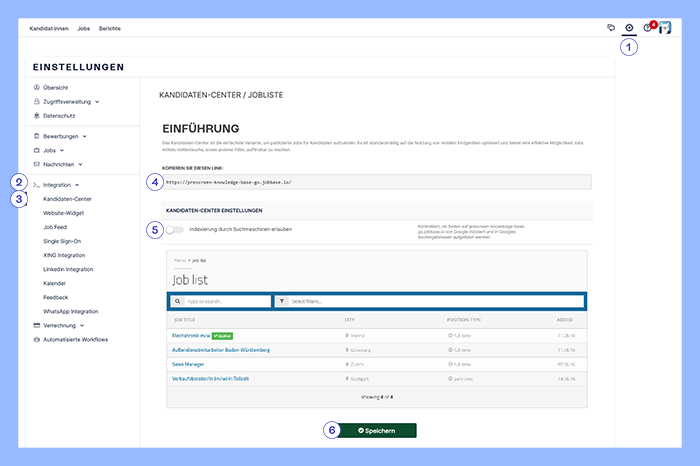
Task: Click the Speichern save button
Action: click(x=376, y=431)
